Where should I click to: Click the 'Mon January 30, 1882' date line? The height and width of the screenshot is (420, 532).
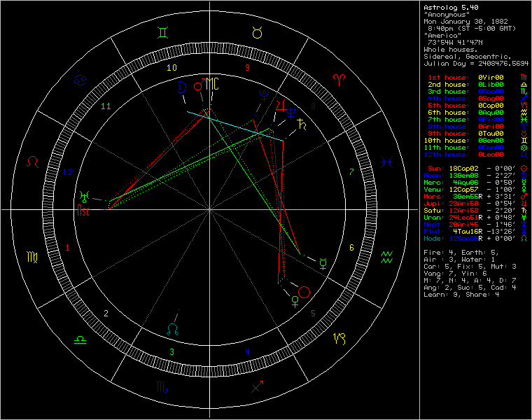(x=465, y=22)
